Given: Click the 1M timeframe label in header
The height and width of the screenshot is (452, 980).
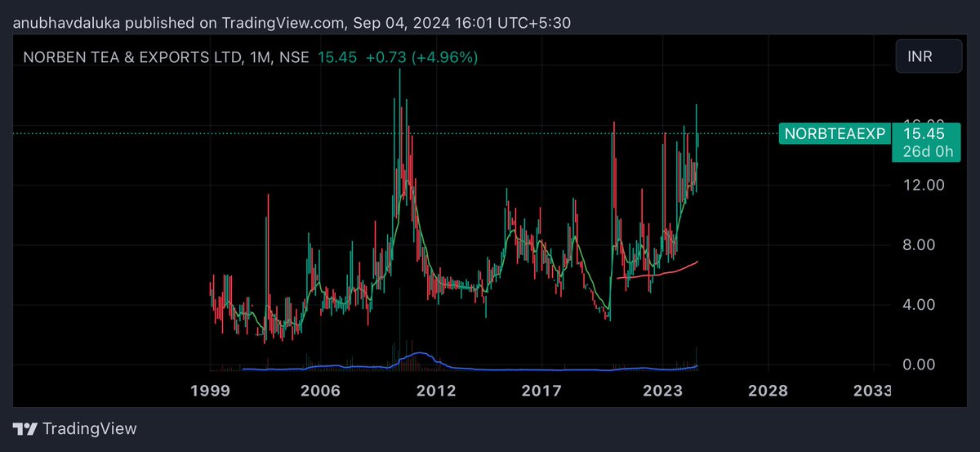Looking at the screenshot, I should 259,58.
